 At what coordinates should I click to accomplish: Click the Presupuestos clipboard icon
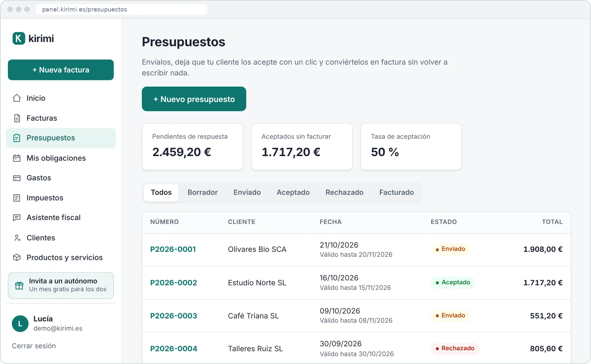(x=17, y=138)
